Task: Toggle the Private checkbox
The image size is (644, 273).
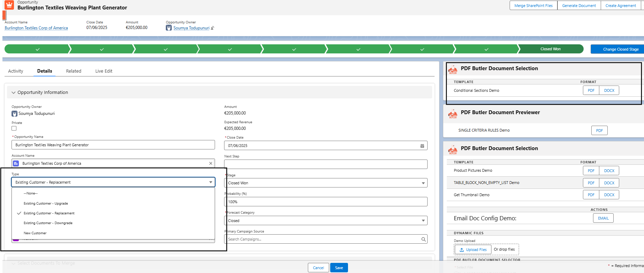Action: [x=14, y=128]
